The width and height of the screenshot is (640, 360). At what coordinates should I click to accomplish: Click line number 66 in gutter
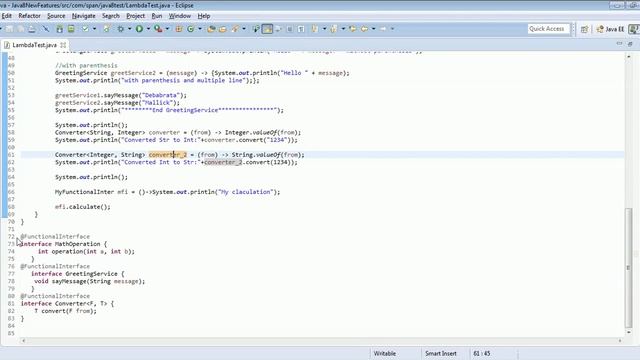pyautogui.click(x=11, y=192)
